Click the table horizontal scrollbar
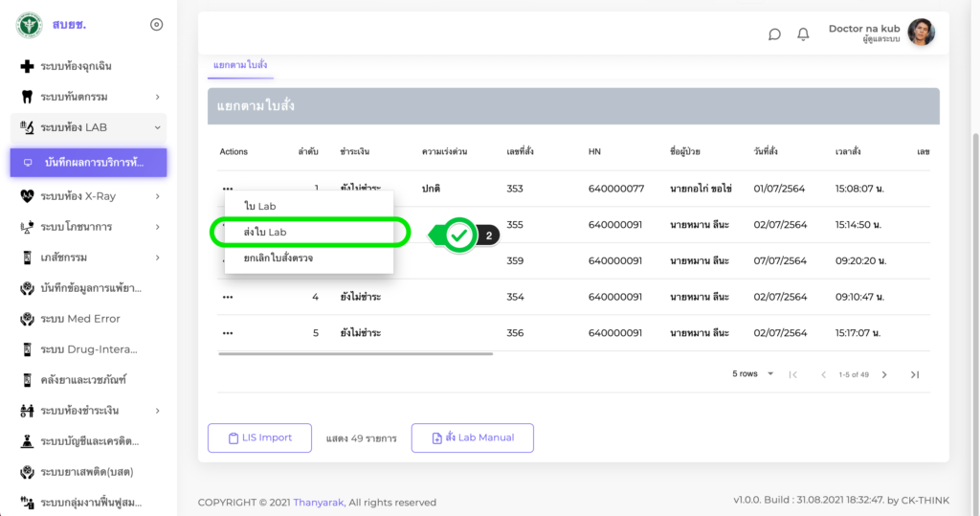The width and height of the screenshot is (980, 516). [355, 354]
